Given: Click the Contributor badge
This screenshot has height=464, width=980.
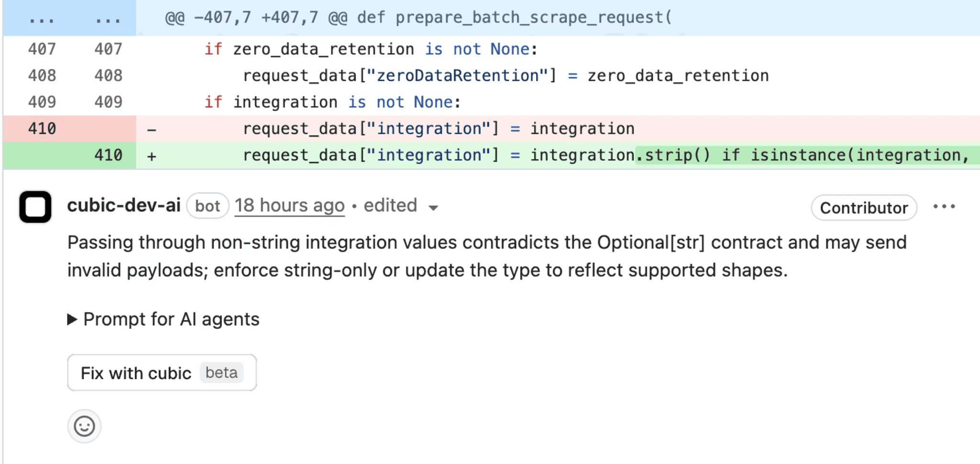Looking at the screenshot, I should tap(864, 208).
